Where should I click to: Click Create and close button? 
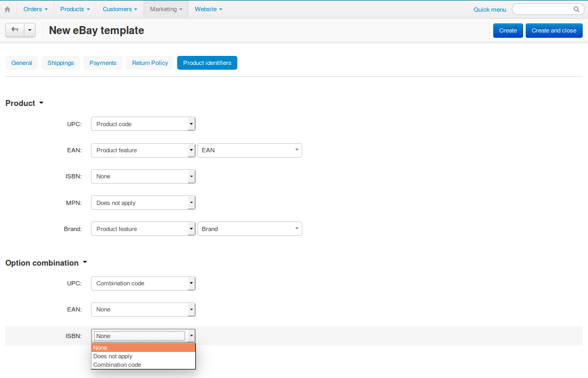tap(554, 30)
